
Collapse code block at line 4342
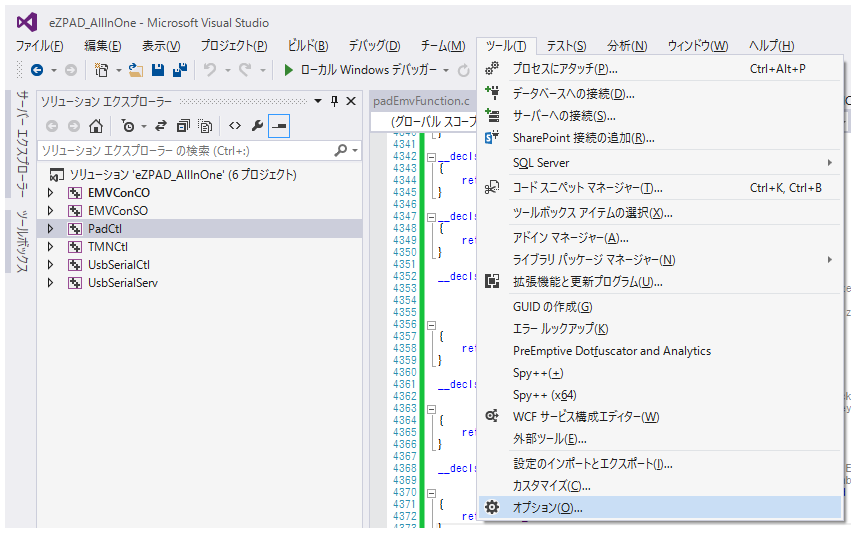coord(431,157)
